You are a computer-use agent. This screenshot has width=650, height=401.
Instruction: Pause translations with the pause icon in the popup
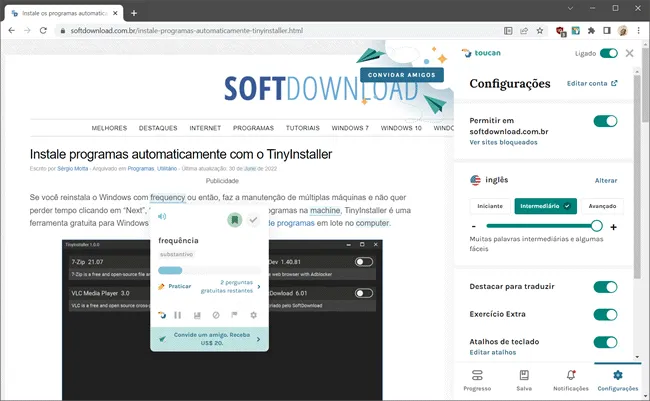pyautogui.click(x=177, y=315)
